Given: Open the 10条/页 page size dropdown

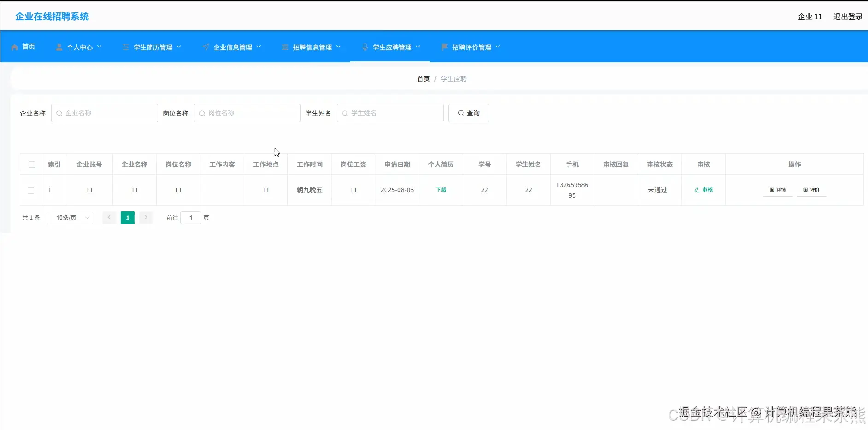Looking at the screenshot, I should (70, 218).
